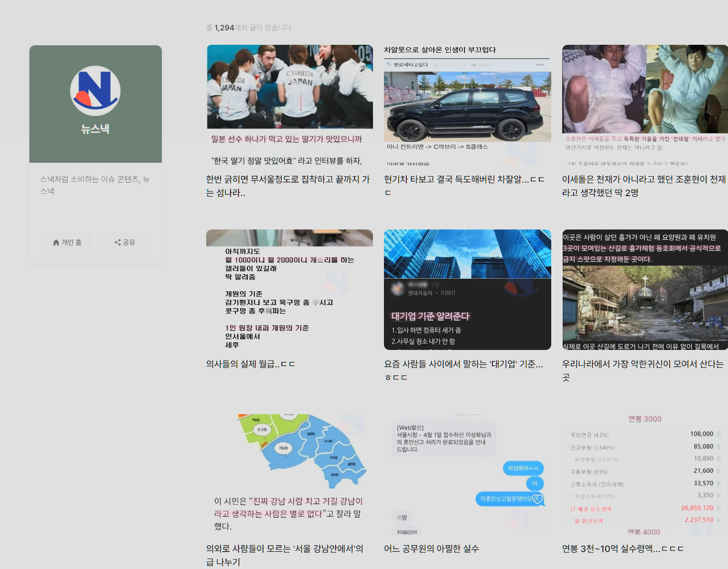Viewport: 728px width, 569px height.
Task: Click the 뉴스낵 channel name text
Action: (x=95, y=129)
